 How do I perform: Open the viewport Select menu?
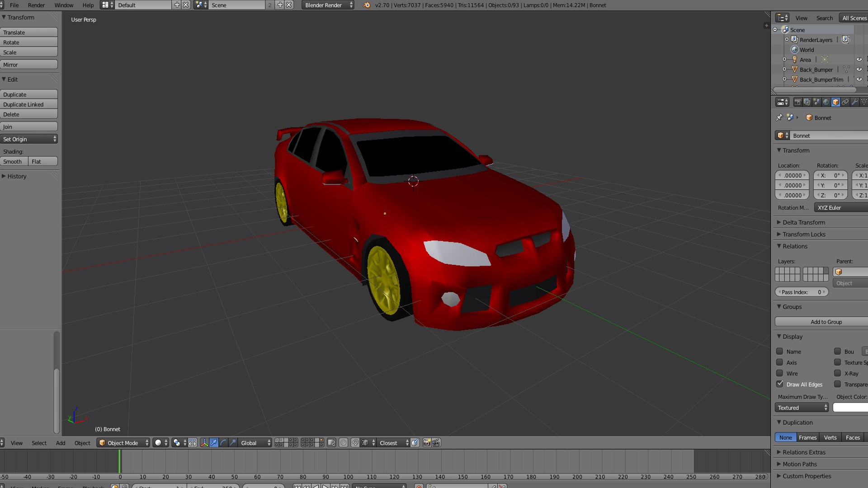(39, 443)
